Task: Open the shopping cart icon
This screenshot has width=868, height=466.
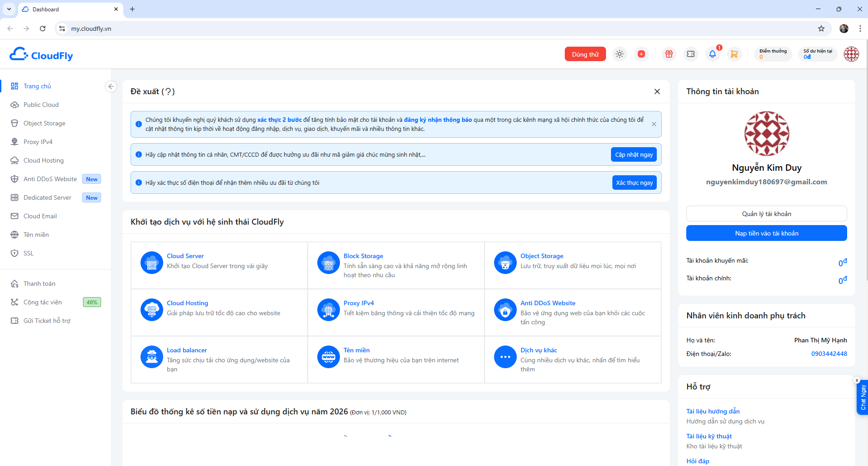Action: pos(734,54)
